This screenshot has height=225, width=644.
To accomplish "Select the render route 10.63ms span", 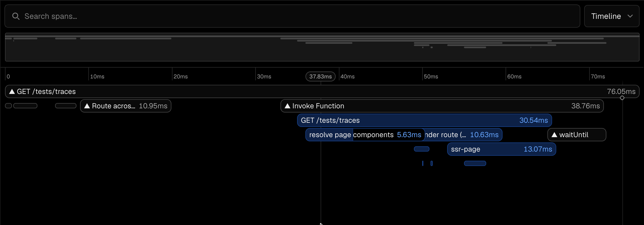I will click(x=463, y=135).
